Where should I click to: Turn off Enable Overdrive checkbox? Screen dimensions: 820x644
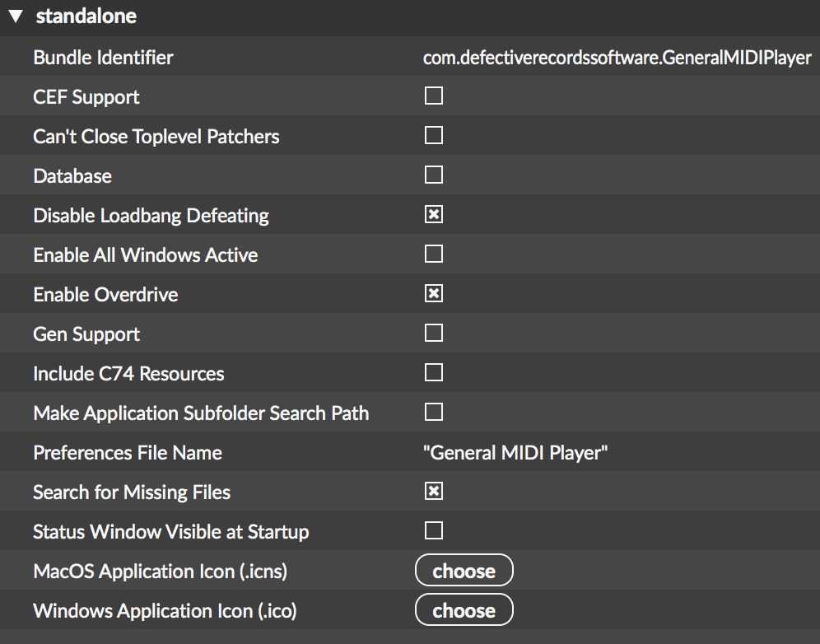[x=434, y=293]
